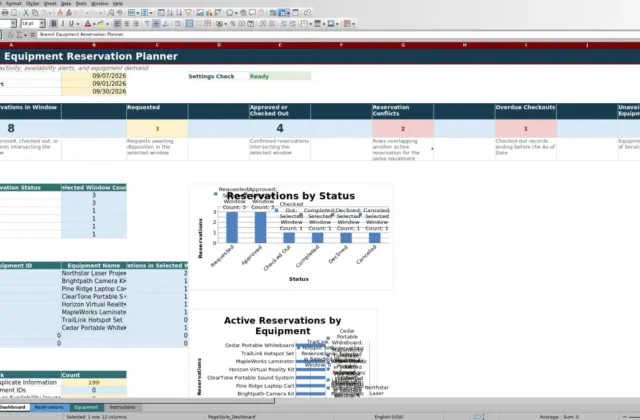The height and width of the screenshot is (420, 640).
Task: Click the Cut scissors icon
Action: pyautogui.click(x=26, y=13)
